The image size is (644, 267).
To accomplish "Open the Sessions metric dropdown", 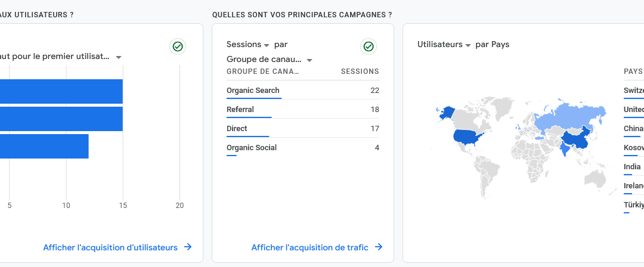I will tap(248, 44).
